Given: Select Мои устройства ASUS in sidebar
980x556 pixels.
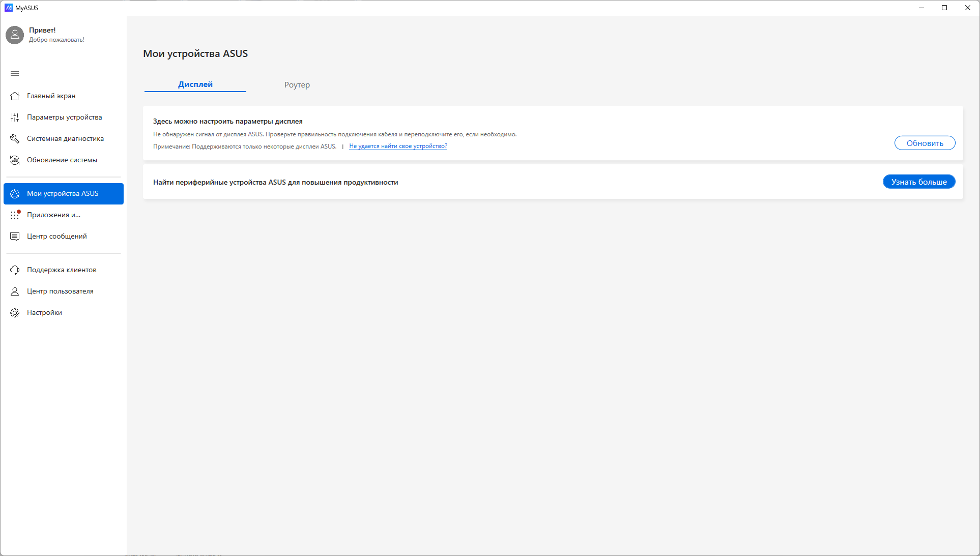Looking at the screenshot, I should pyautogui.click(x=63, y=194).
